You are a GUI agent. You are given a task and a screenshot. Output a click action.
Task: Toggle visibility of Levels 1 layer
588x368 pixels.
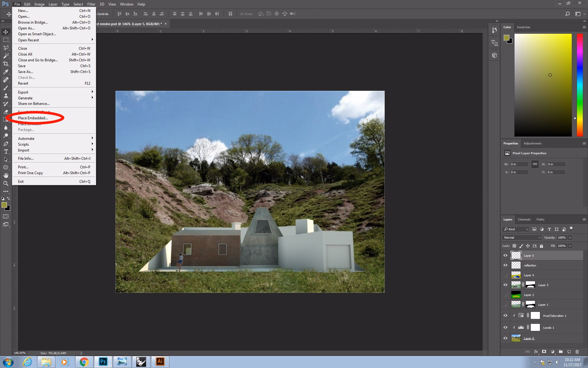click(x=505, y=328)
